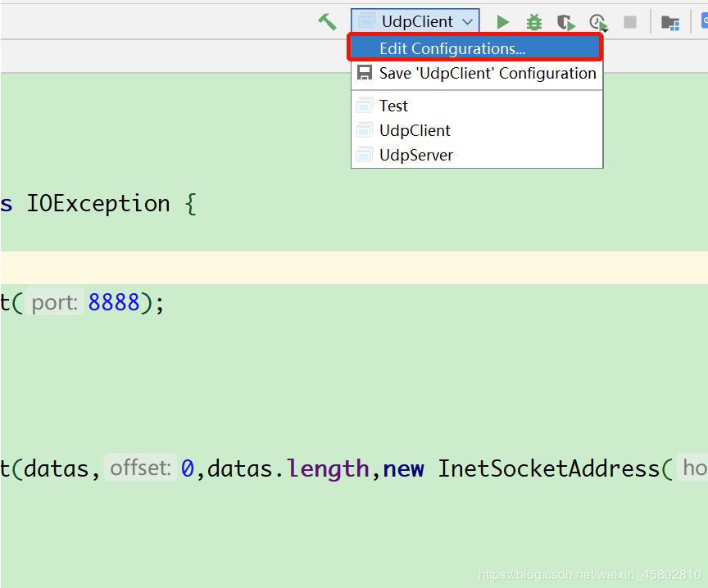
Task: Pick UdpClient in the configuration list
Action: (x=415, y=130)
